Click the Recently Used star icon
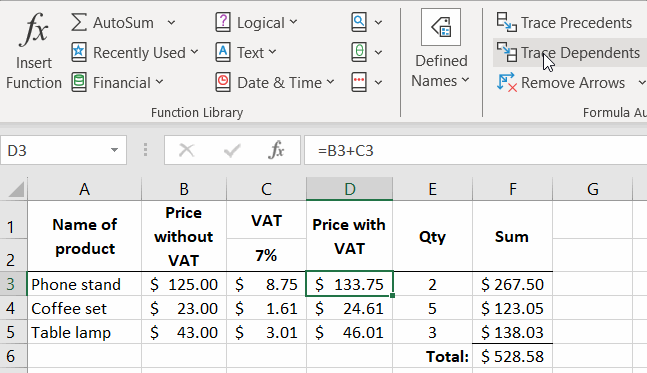The width and height of the screenshot is (647, 373). (79, 52)
